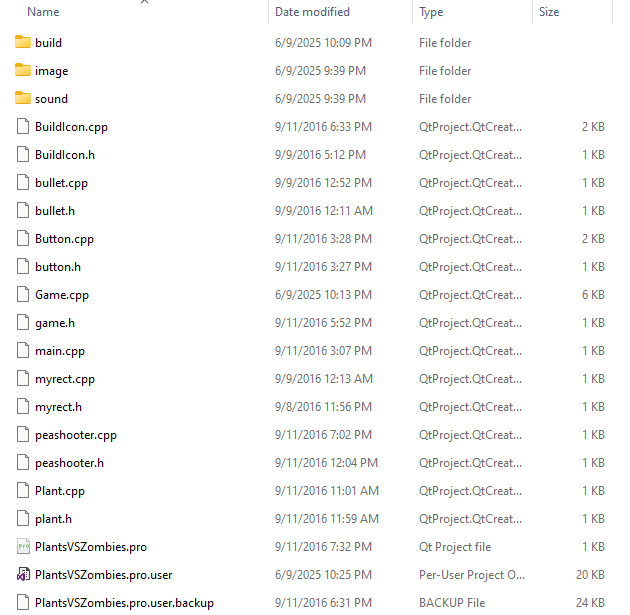Select the myrect.cpp file name
The height and width of the screenshot is (615, 630).
(65, 379)
